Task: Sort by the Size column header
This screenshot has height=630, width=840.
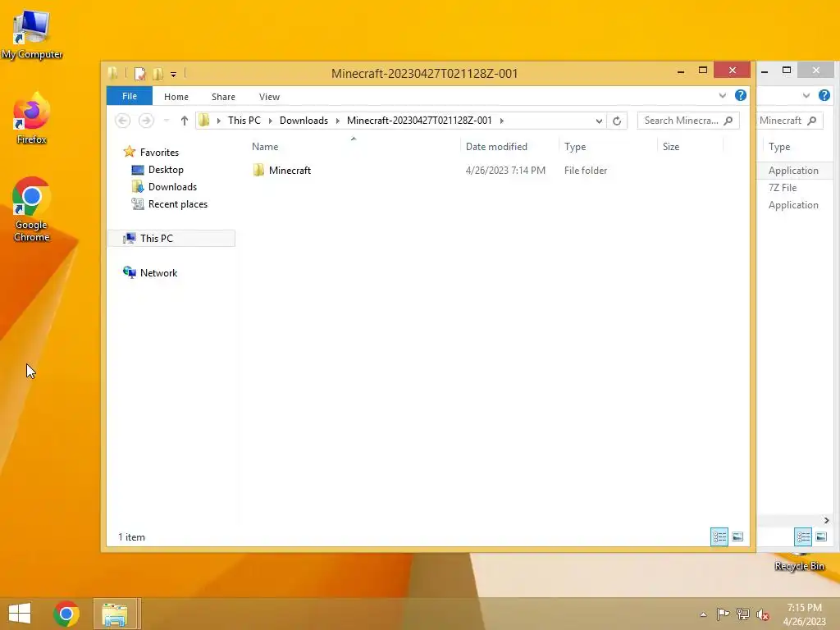Action: [690, 146]
